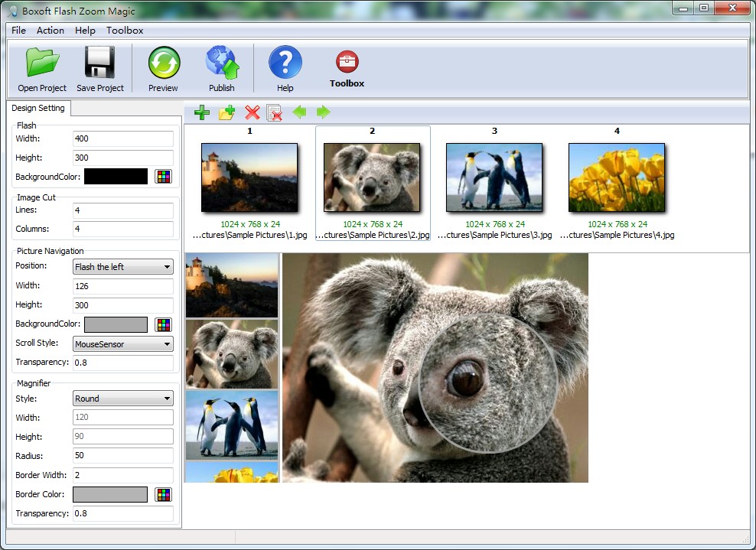The height and width of the screenshot is (550, 756).
Task: Open Flash BackgroundColor palette icon
Action: click(x=164, y=177)
